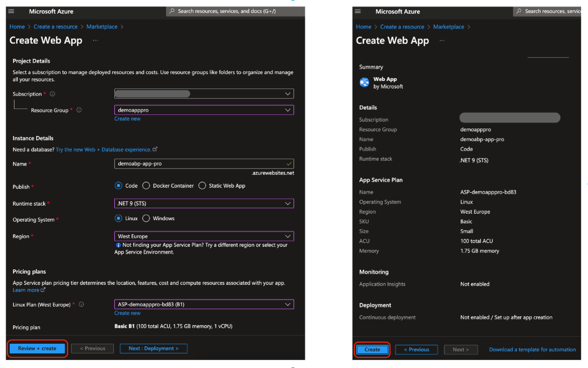The image size is (588, 368).
Task: Download a template for automation
Action: coord(532,349)
